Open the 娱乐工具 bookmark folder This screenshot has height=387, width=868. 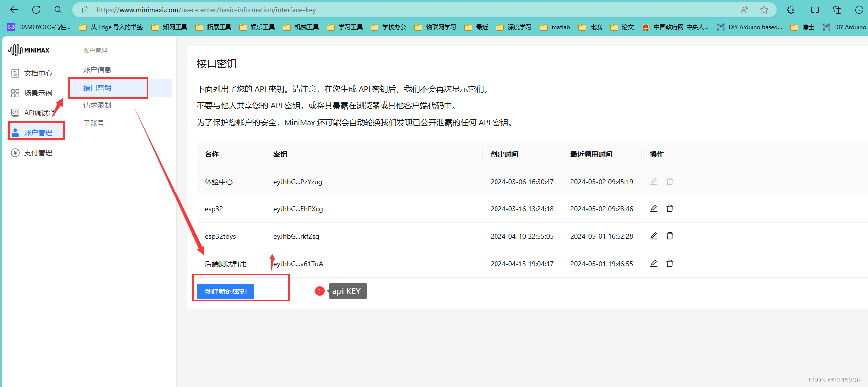click(257, 27)
